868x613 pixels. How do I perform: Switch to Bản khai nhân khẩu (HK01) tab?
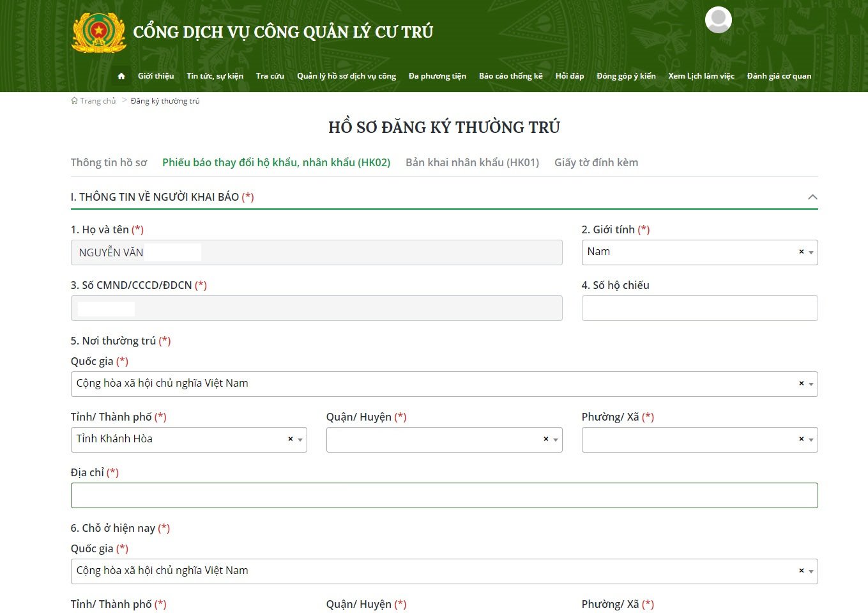coord(472,162)
